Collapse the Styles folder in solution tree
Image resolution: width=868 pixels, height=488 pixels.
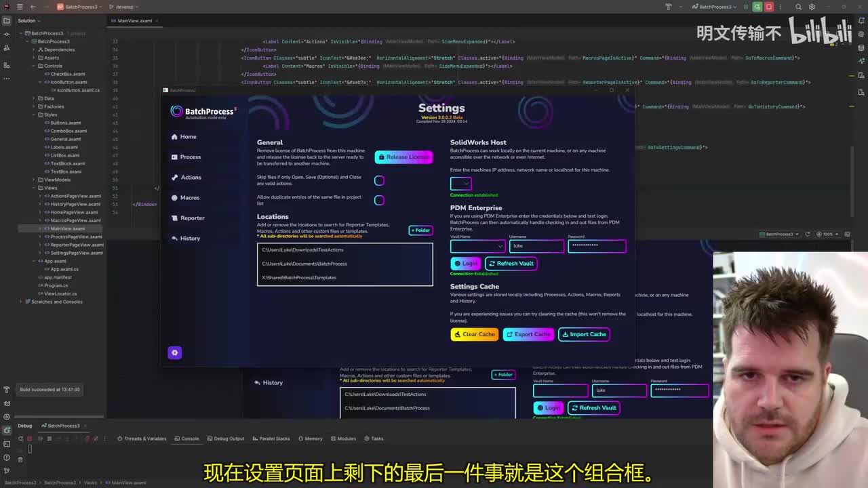tap(33, 115)
